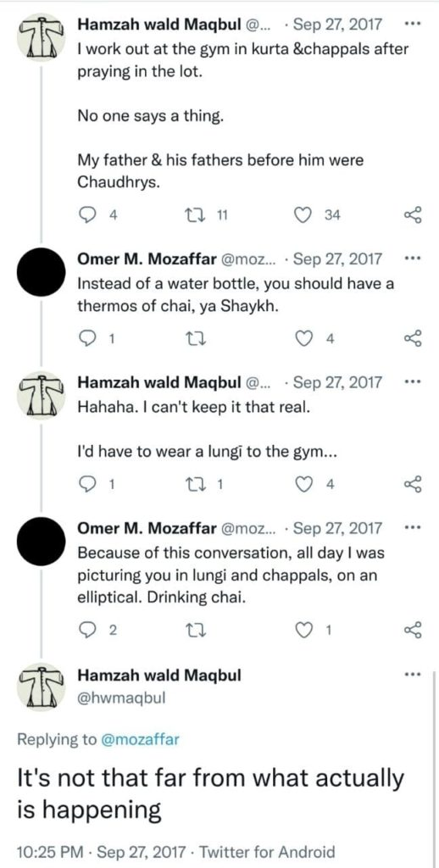Open Omer M. Mozaffar's elliptical tweet avatar
The image size is (439, 868).
(x=42, y=540)
